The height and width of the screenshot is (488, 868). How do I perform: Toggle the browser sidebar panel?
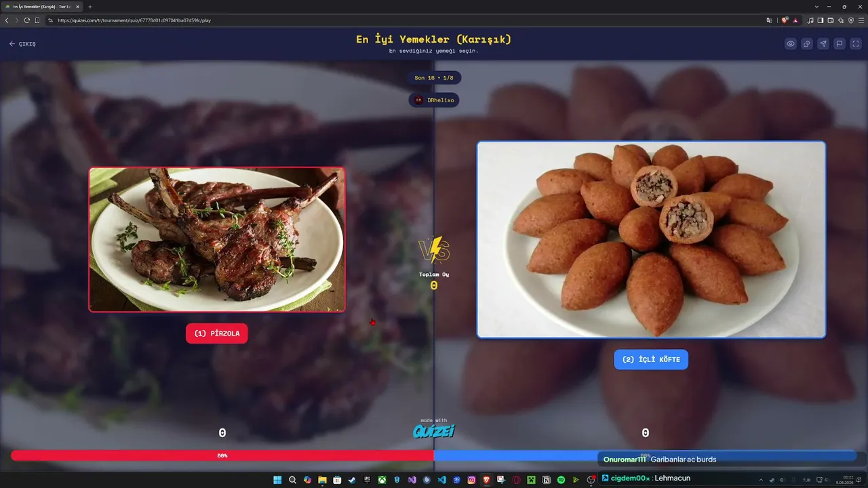pyautogui.click(x=821, y=20)
